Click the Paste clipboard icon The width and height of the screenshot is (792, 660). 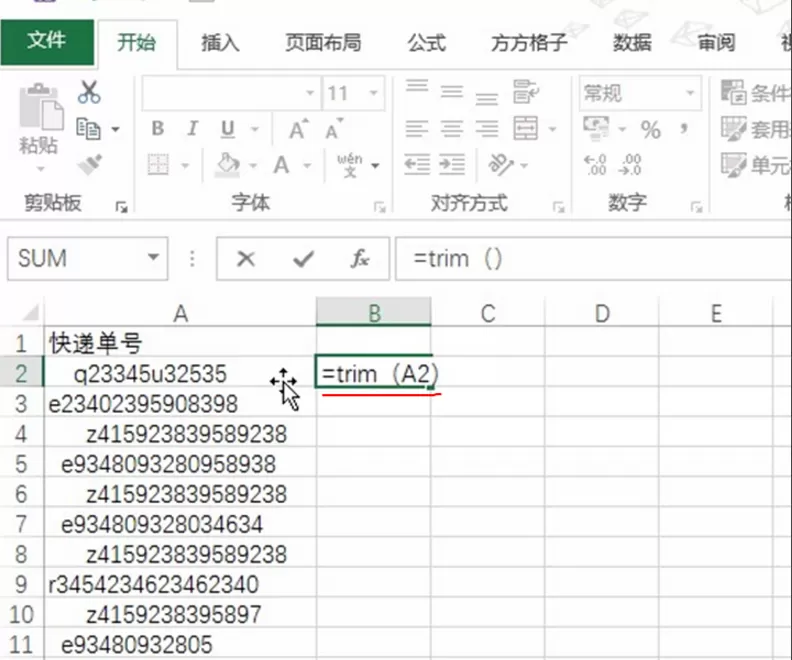point(40,108)
